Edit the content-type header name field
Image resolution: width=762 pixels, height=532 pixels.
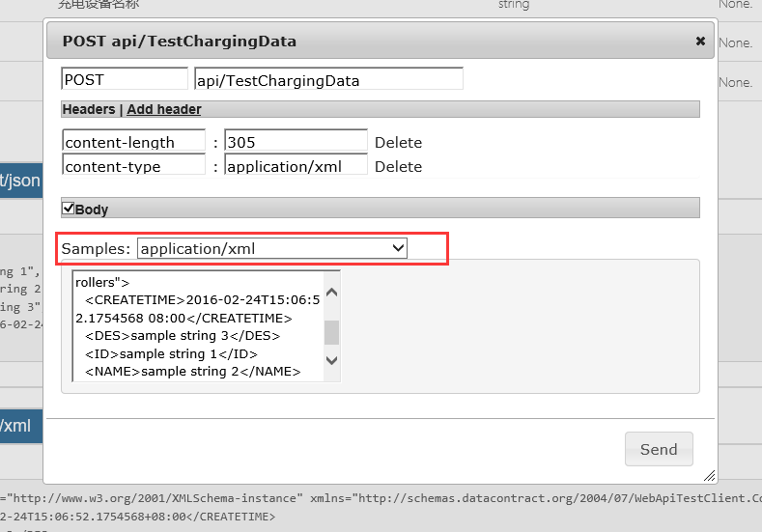pyautogui.click(x=134, y=165)
